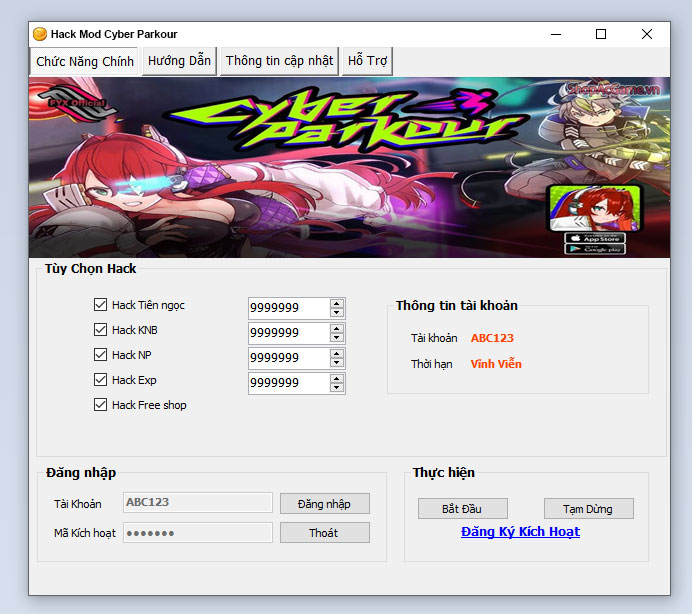Decrease Hack KNB value with down arrow
693x616 pixels.
[x=337, y=338]
